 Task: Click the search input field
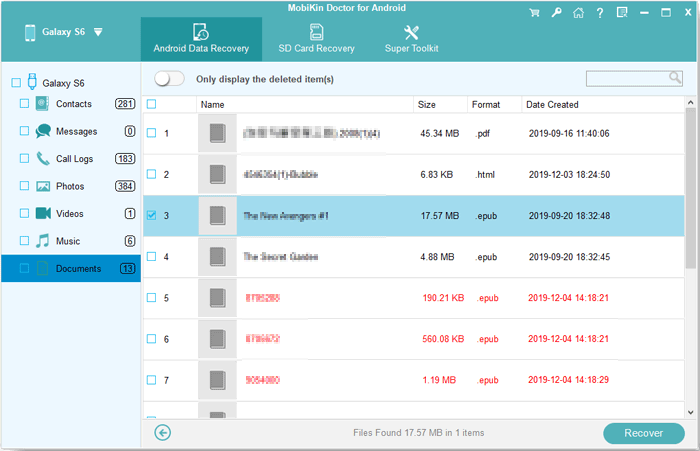click(626, 78)
